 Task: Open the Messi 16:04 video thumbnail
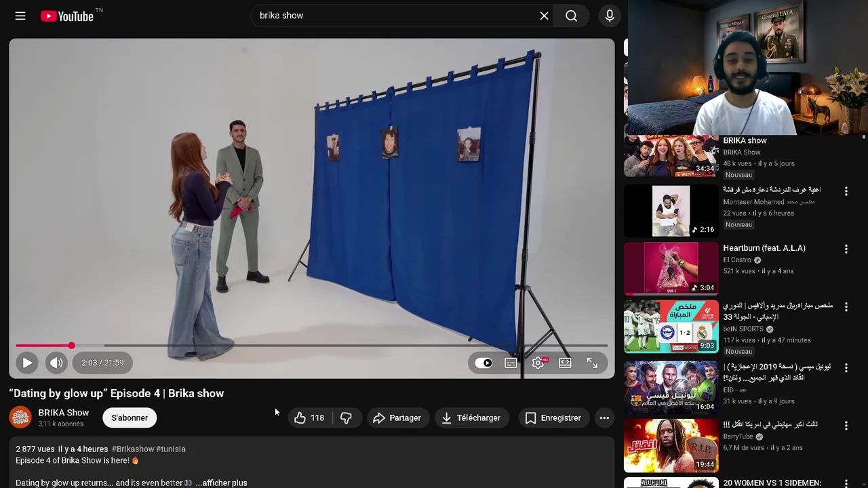point(671,387)
